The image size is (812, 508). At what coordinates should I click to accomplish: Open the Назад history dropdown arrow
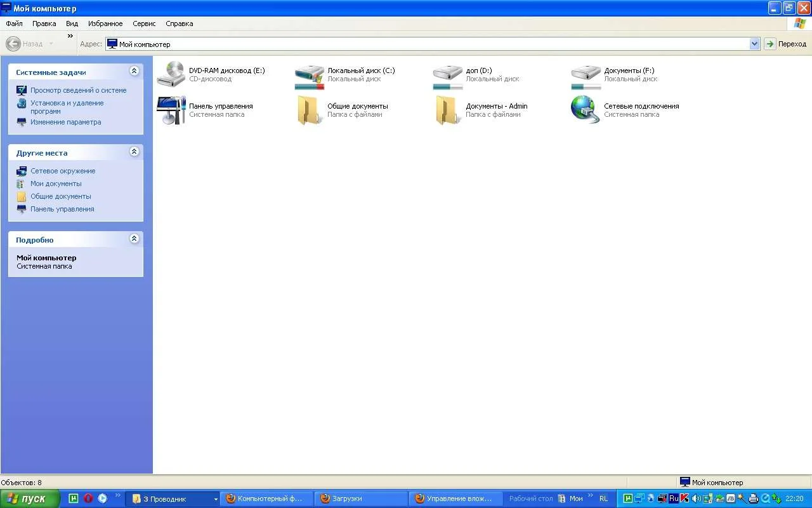click(51, 44)
